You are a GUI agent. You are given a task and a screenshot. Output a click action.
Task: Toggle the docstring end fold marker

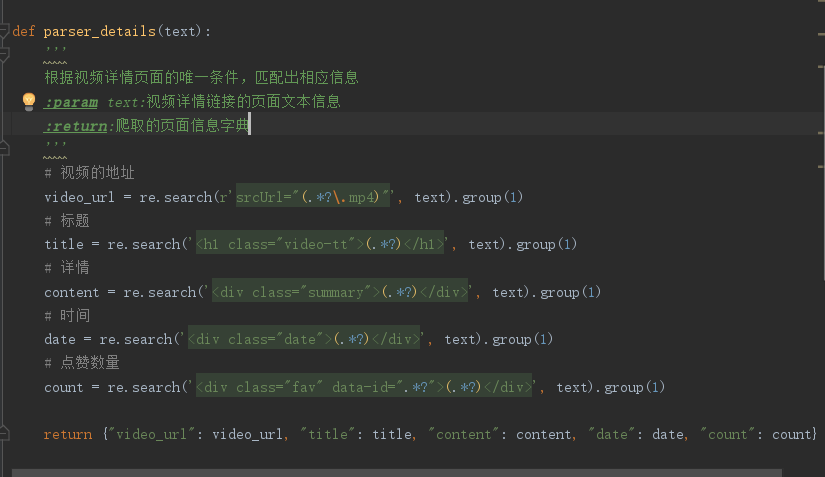pos(4,149)
